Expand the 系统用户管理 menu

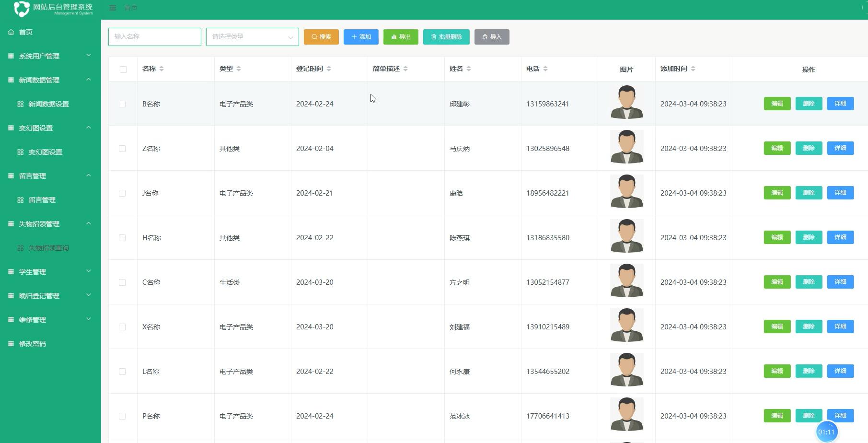tap(49, 56)
